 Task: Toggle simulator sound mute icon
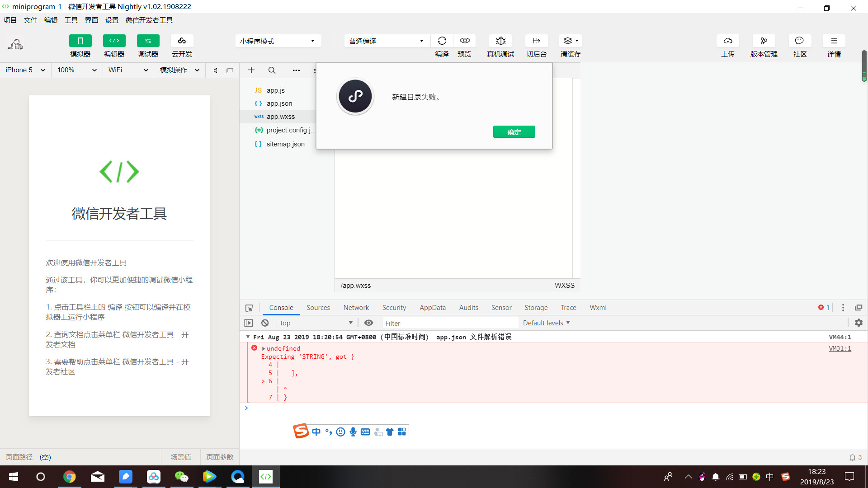coord(216,70)
